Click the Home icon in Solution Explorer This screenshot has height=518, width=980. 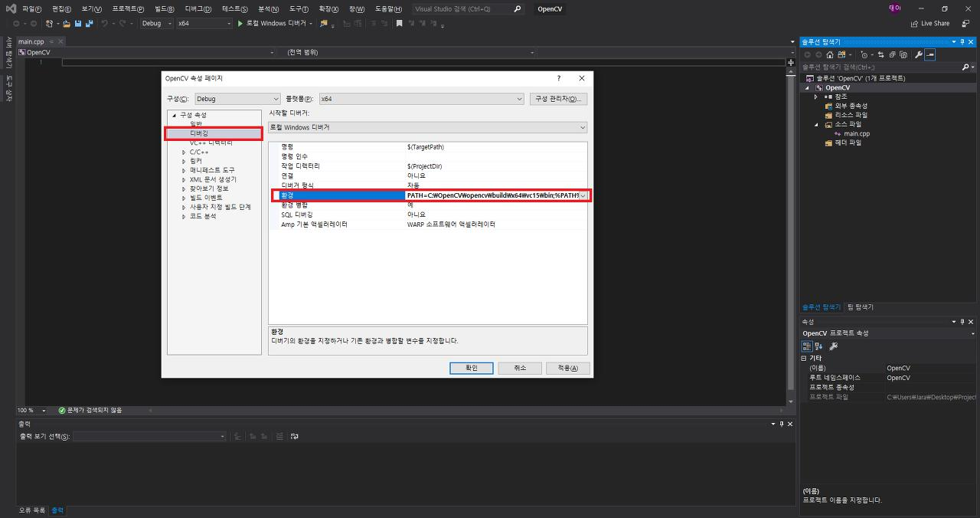[x=830, y=54]
